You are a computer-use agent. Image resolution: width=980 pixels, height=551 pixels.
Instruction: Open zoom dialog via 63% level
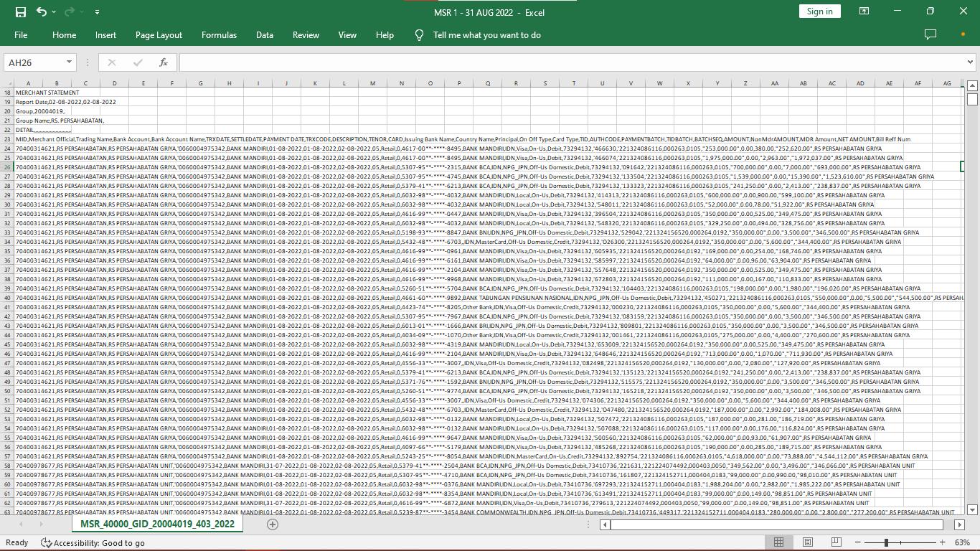point(963,543)
